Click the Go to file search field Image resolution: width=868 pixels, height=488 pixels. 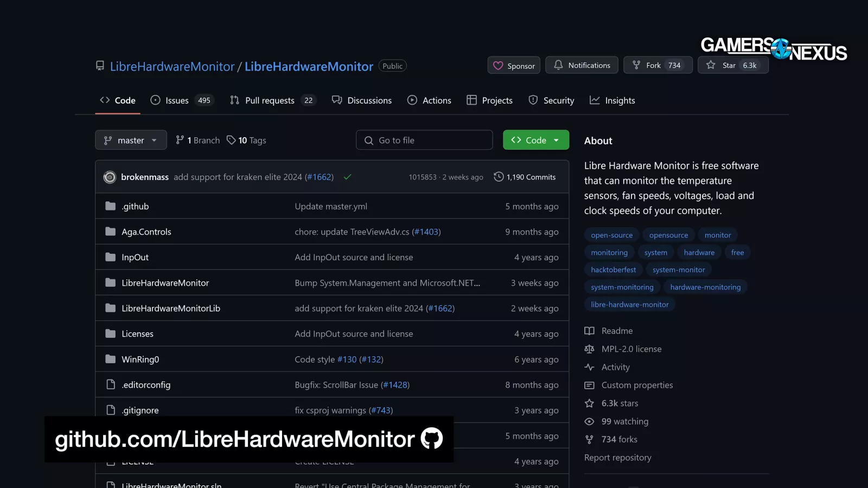coord(424,140)
